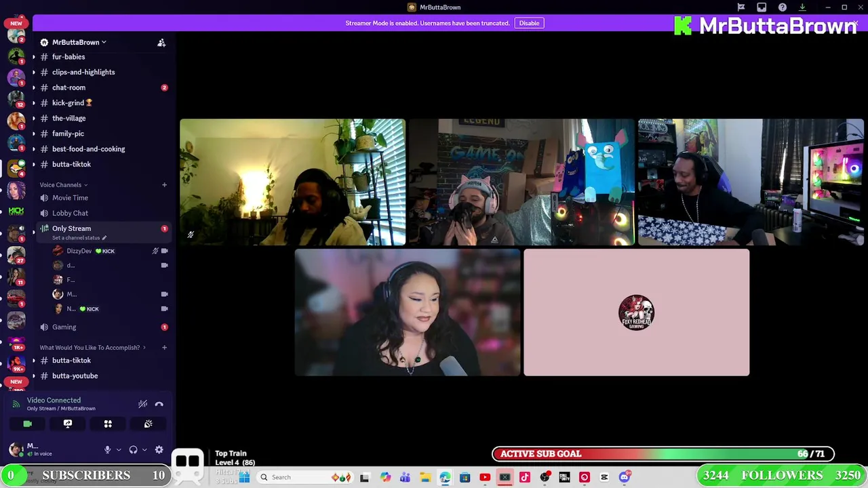This screenshot has height=488, width=868.
Task: Add channel to What Would You Like category
Action: [164, 348]
